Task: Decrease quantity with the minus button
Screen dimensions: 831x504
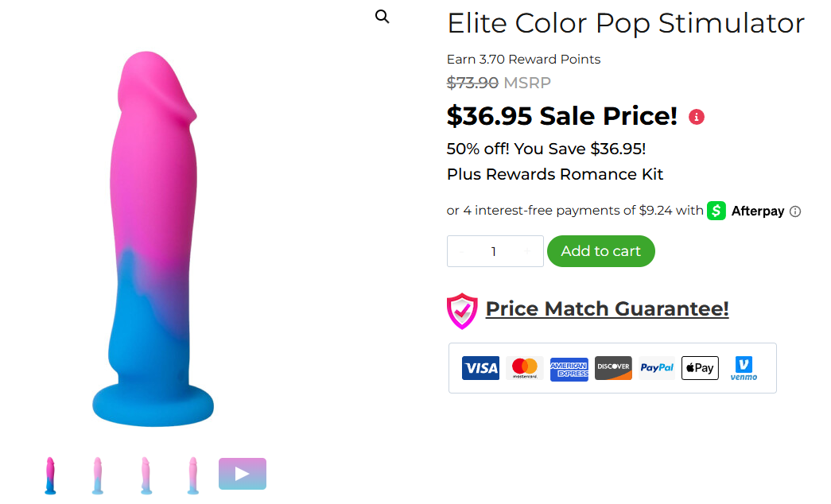Action: point(460,251)
